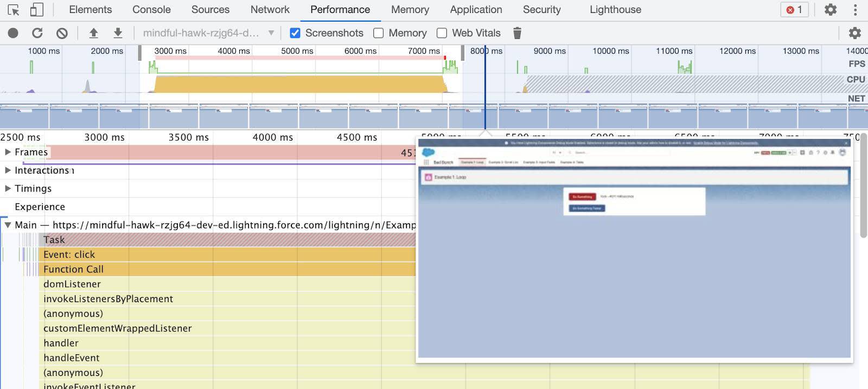Click the trash can collect garbage icon
Screen dimensions: 868x389
click(517, 33)
